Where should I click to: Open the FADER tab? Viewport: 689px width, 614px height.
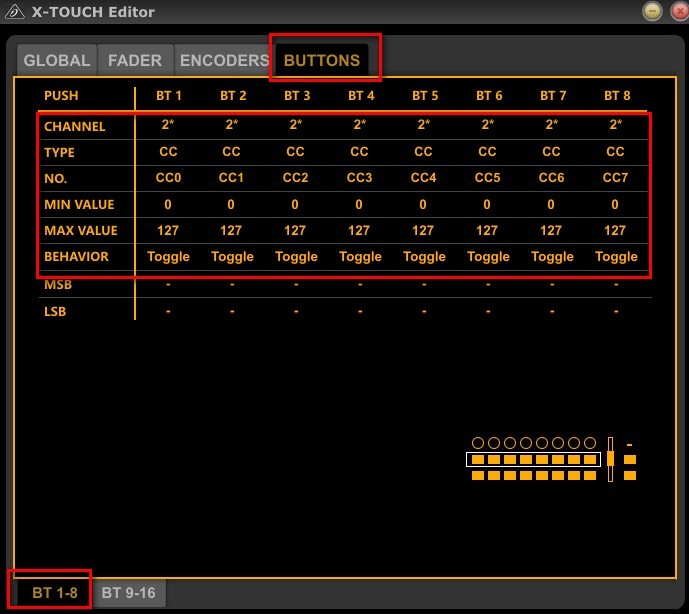[x=135, y=60]
